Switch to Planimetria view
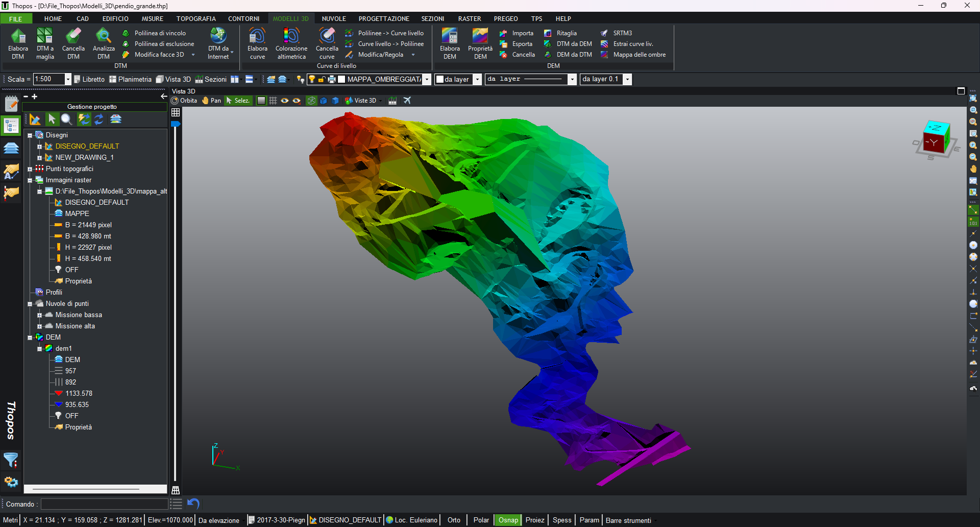980x527 pixels. [130, 79]
